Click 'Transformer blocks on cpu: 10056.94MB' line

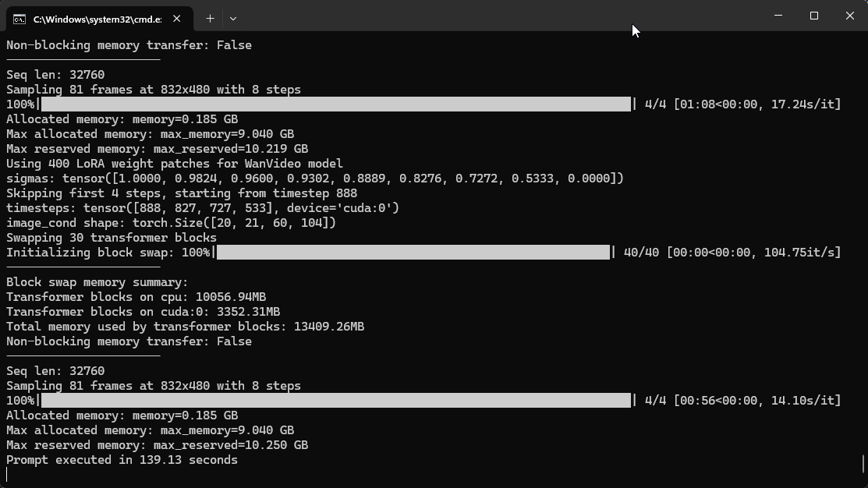[136, 297]
